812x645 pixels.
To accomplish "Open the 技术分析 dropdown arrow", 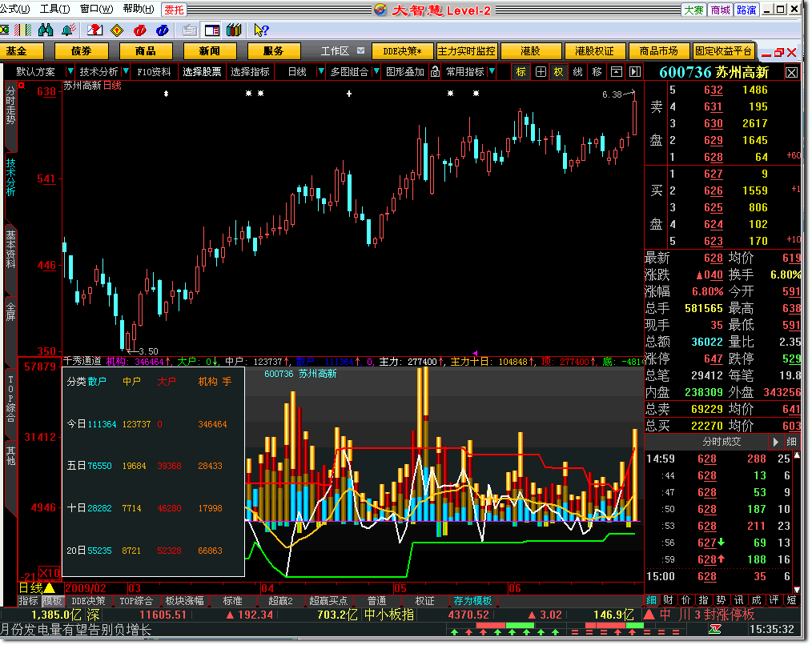I will click(125, 71).
